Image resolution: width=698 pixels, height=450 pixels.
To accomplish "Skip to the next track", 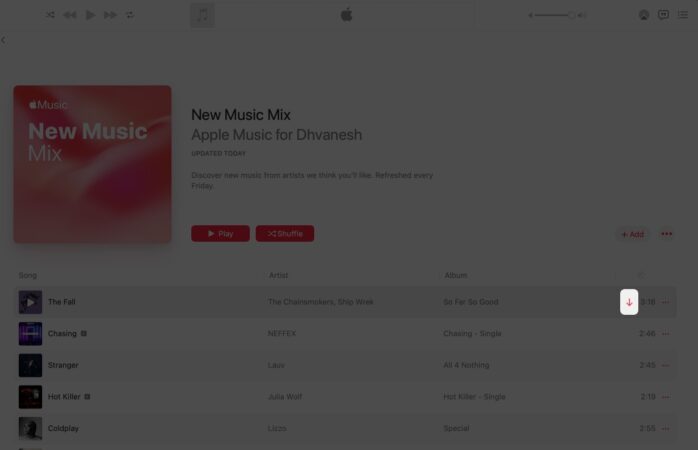I will [x=110, y=15].
